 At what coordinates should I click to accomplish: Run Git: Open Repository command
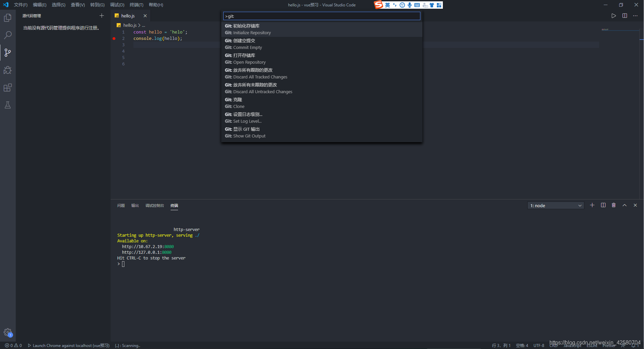321,59
